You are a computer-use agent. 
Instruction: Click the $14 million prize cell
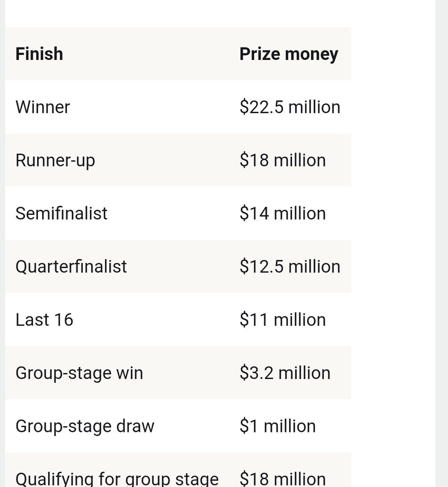282,214
